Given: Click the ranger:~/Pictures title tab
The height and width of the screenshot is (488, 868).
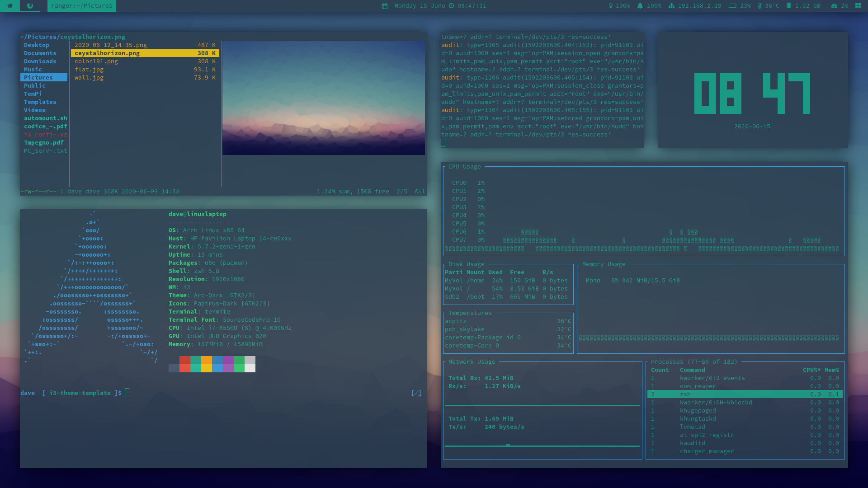Looking at the screenshot, I should coord(81,6).
